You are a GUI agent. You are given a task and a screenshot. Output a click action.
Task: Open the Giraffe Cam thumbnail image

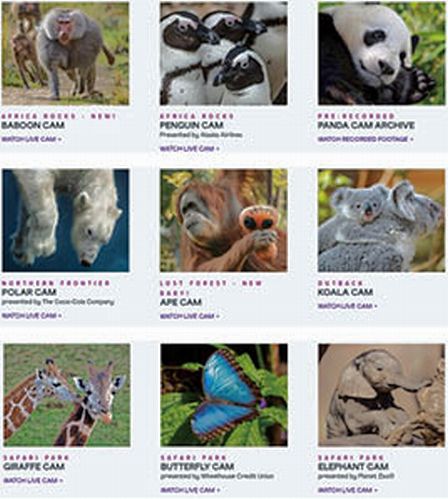click(x=67, y=395)
